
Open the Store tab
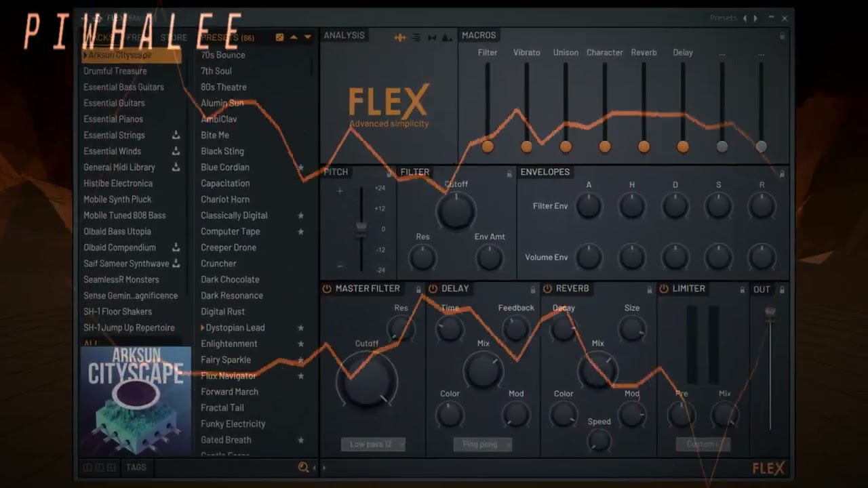point(174,38)
